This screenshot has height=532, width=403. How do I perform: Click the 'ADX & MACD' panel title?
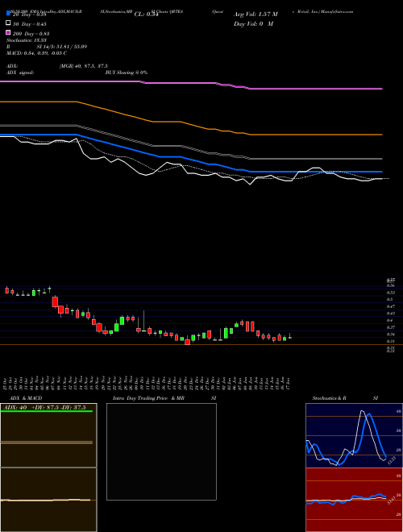tap(26, 398)
